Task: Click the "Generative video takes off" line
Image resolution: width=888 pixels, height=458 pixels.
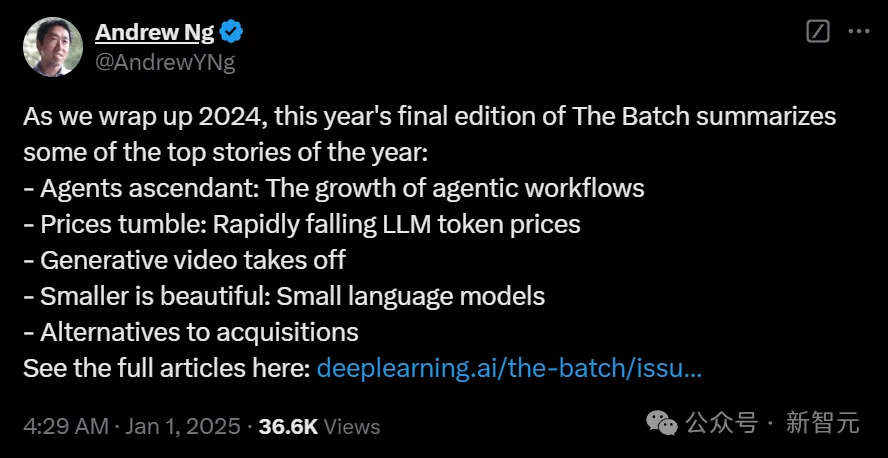Action: (x=184, y=260)
